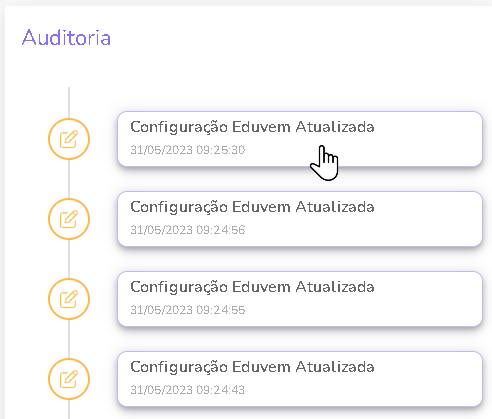The height and width of the screenshot is (419, 492).
Task: Click the timestamp 31/05/2023 09:24:56
Action: 188,230
